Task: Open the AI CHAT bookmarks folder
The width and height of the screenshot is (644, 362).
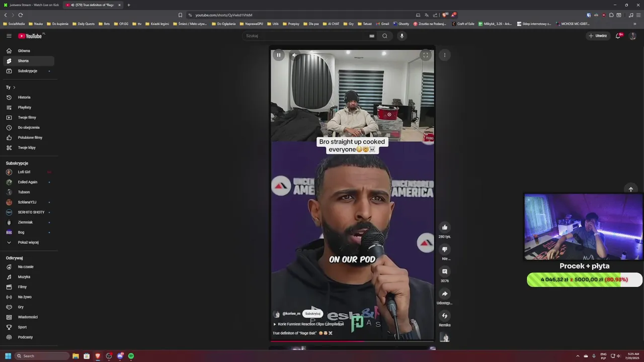Action: (331, 24)
